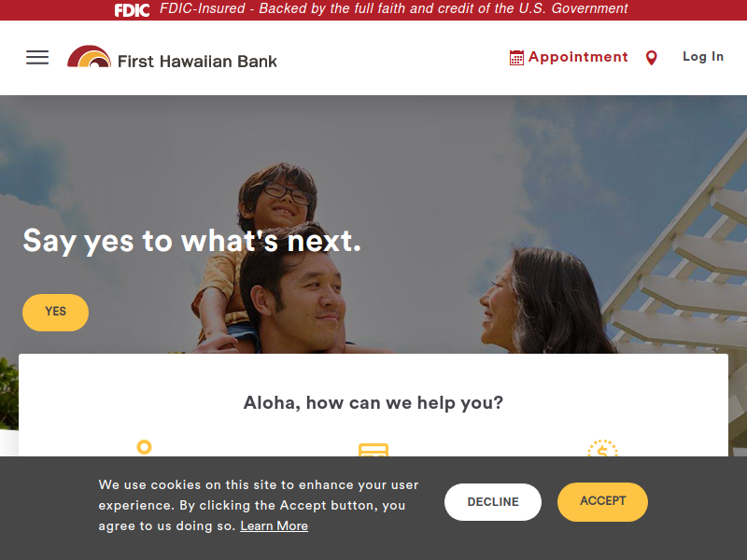Click the yellow YES button
Screen dimensions: 747x560
55,313
